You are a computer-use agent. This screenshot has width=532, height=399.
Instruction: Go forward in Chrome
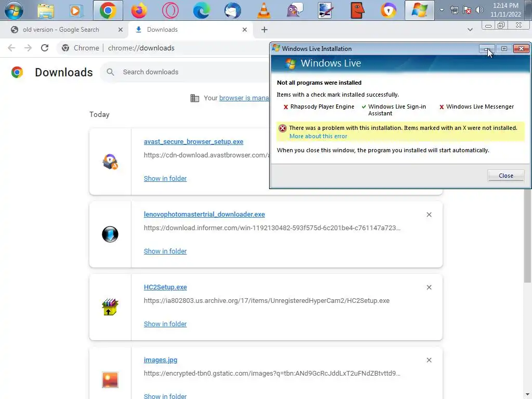coord(28,48)
